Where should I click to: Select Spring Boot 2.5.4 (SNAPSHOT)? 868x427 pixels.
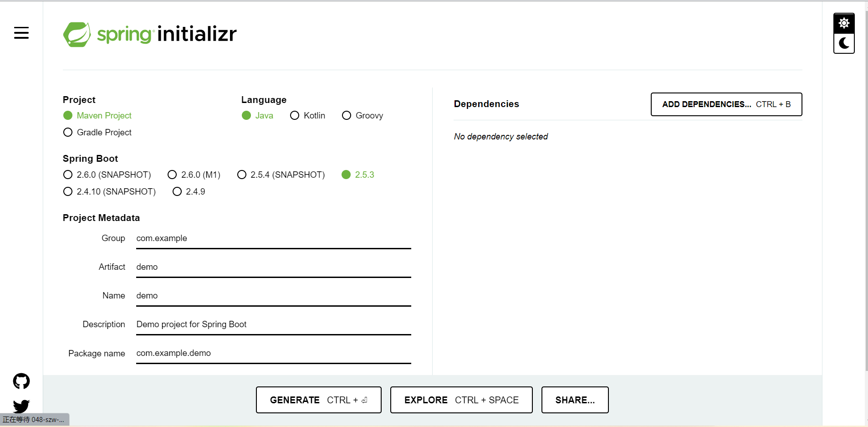click(281, 175)
